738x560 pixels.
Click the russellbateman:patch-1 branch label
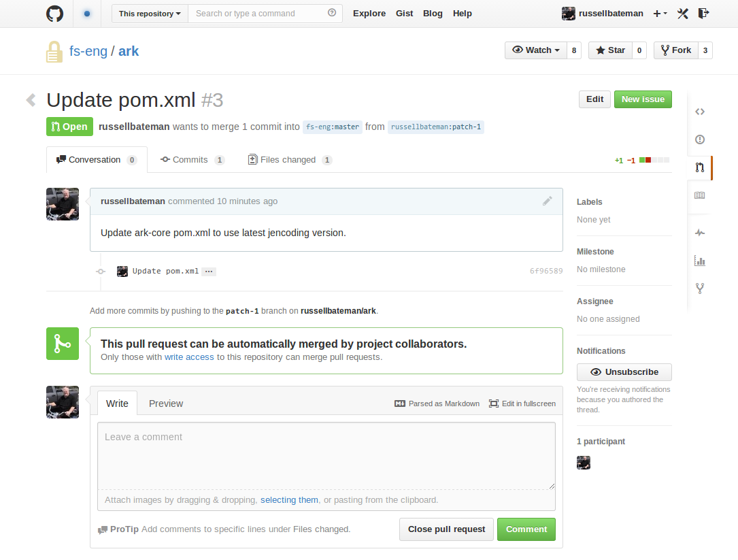[436, 127]
